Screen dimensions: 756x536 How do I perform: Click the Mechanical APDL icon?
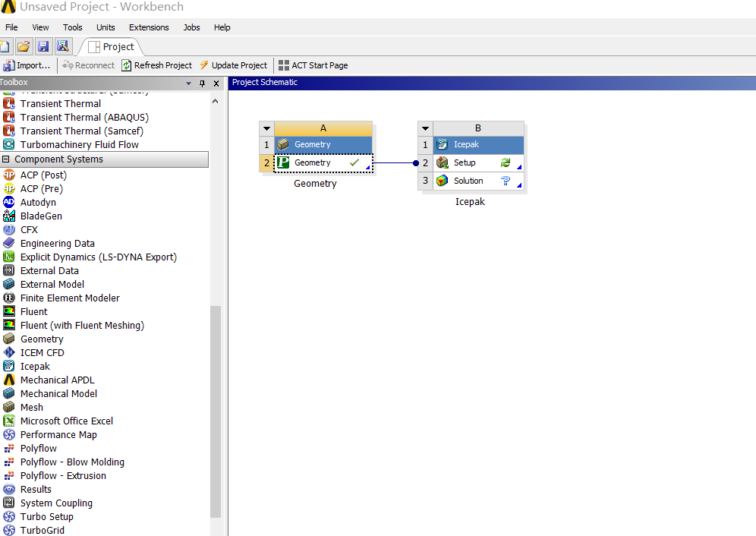click(9, 380)
